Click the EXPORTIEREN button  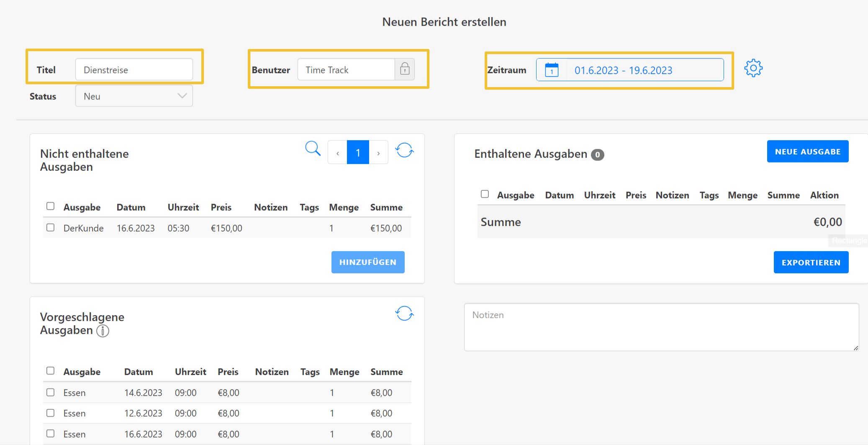(x=811, y=262)
